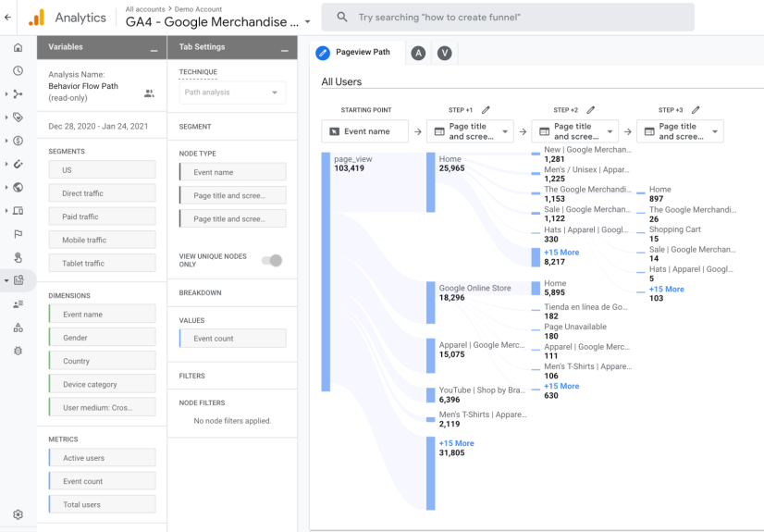Screen dimensions: 764x532
Task: Minimize the Variables panel
Action: pyautogui.click(x=154, y=51)
